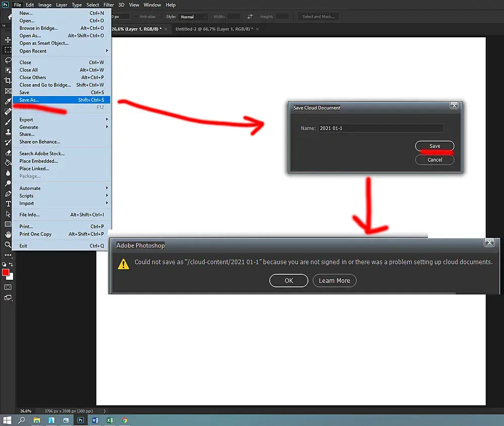Select the Eraser tool
Image resolution: width=504 pixels, height=426 pixels.
pyautogui.click(x=8, y=153)
